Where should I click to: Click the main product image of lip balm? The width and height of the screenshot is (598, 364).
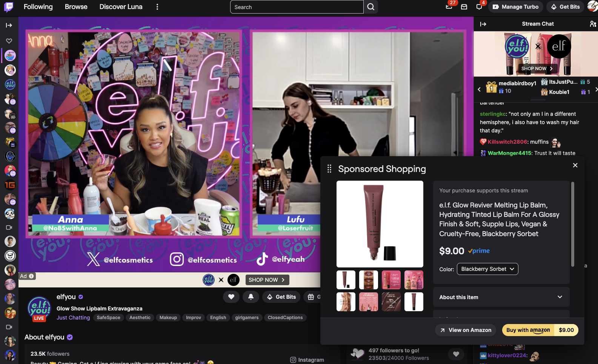[x=380, y=224]
